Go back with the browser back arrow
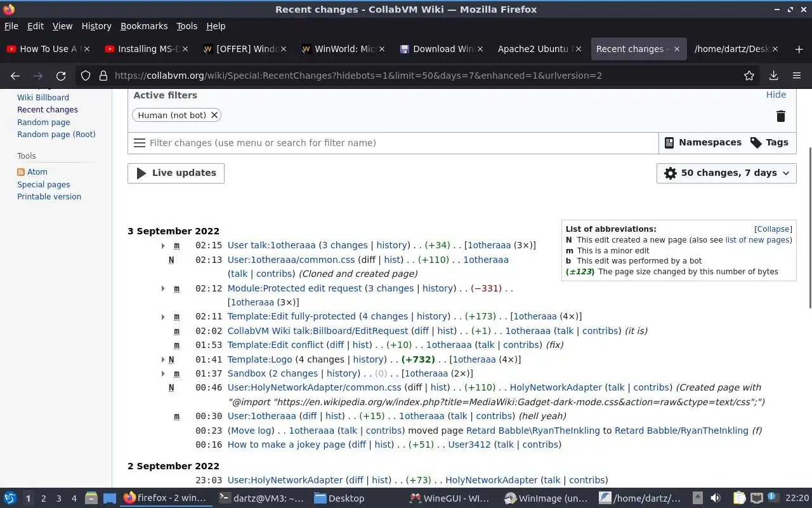Viewport: 812px width, 508px height. pos(15,76)
